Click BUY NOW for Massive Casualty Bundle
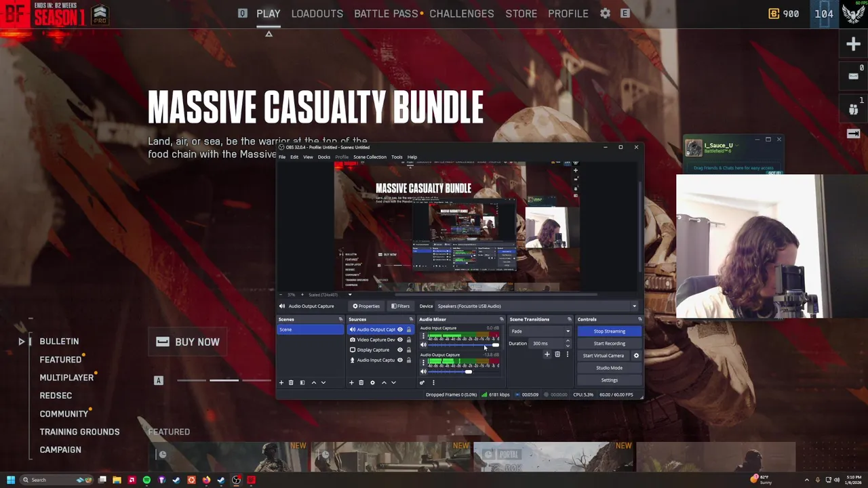868x488 pixels. [188, 342]
